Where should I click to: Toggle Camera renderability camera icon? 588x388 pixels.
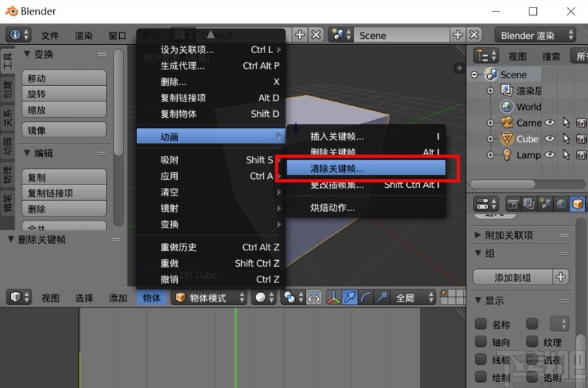(x=582, y=123)
